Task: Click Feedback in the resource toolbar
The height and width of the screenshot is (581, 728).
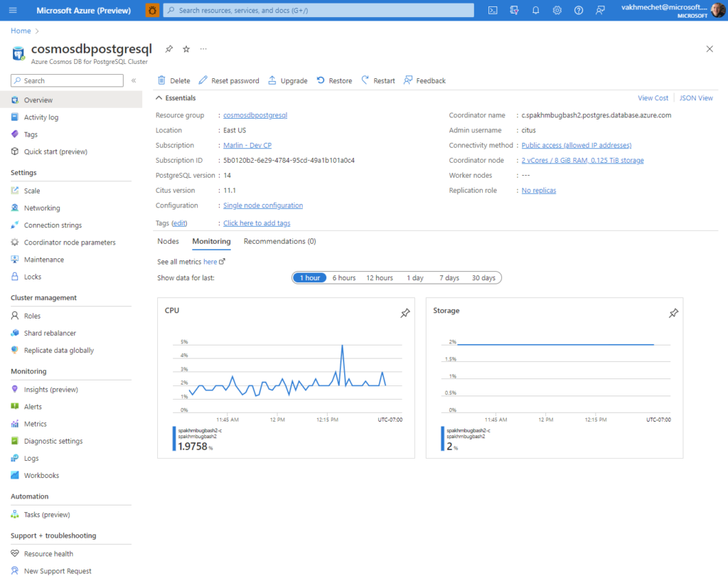Action: point(424,80)
